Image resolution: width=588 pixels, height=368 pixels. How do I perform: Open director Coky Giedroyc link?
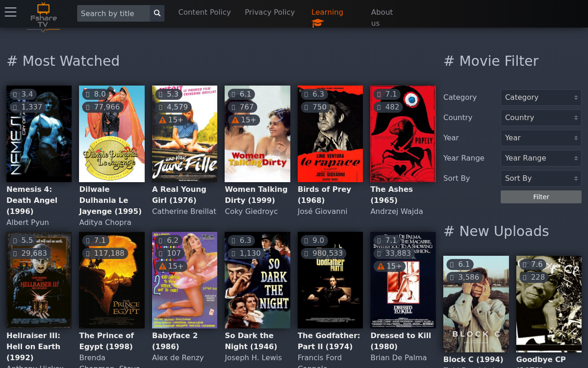251,212
